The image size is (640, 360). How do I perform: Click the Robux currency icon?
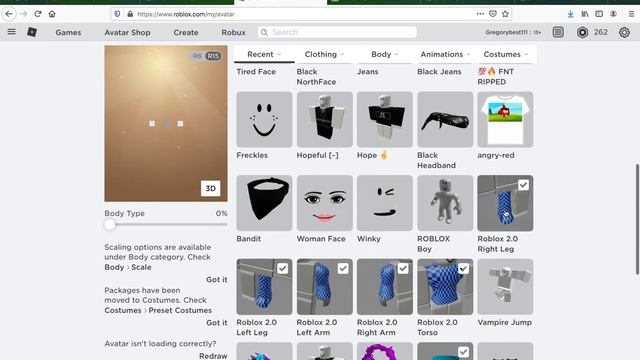pos(582,32)
